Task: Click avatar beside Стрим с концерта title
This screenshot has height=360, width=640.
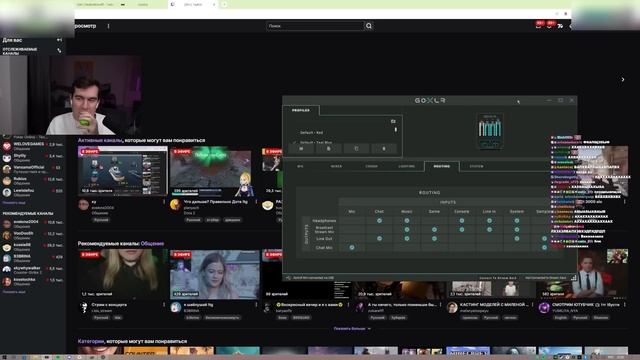Action: (84, 307)
